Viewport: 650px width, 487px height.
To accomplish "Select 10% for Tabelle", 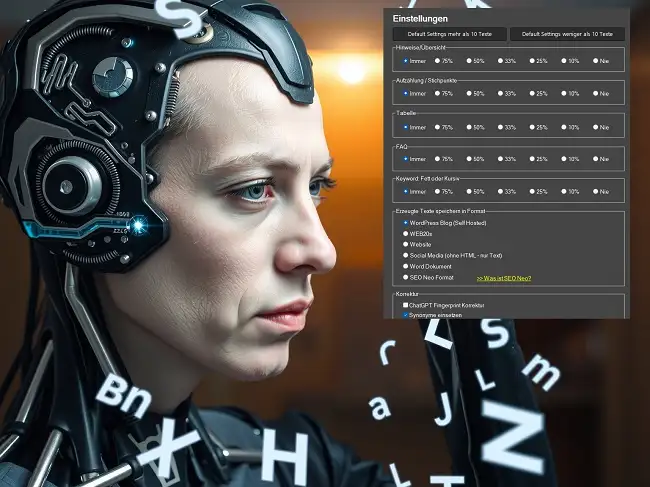I will 564,127.
